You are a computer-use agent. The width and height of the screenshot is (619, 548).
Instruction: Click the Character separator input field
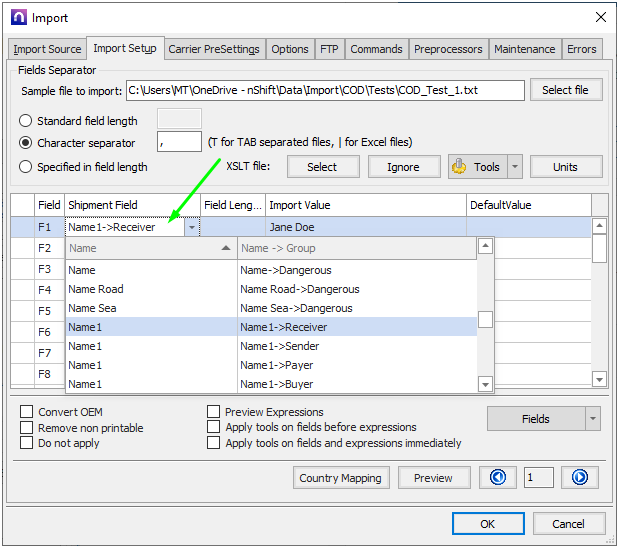(x=179, y=143)
